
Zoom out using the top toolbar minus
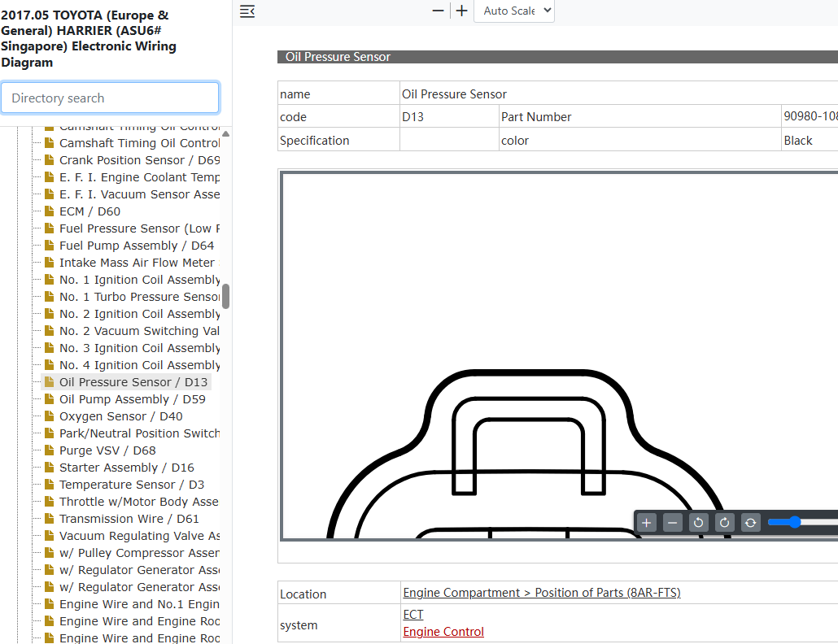coord(438,11)
